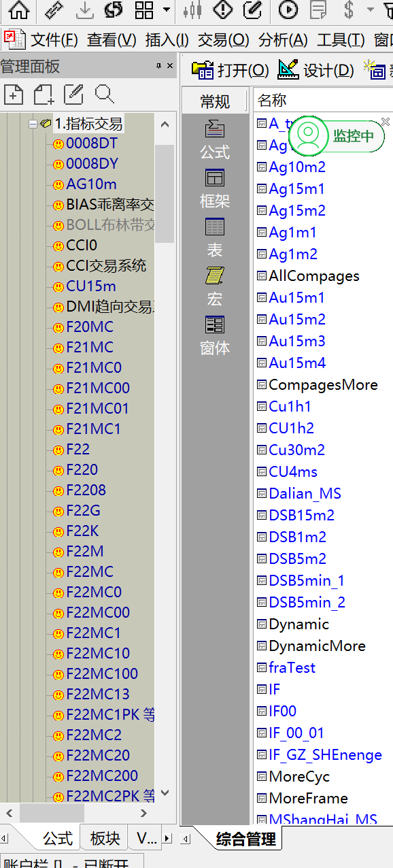
Task: Click the diamond exclamation alert icon
Action: 222,10
